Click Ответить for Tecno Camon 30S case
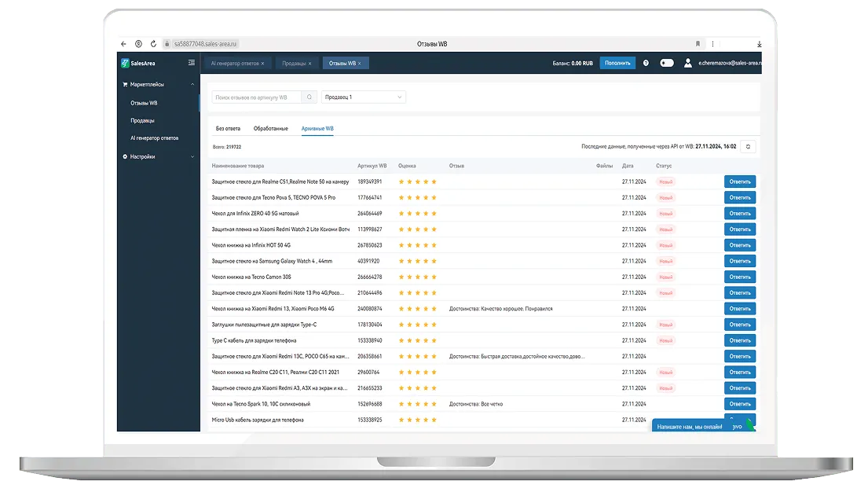Screen dimensions: 868x492 pos(740,277)
